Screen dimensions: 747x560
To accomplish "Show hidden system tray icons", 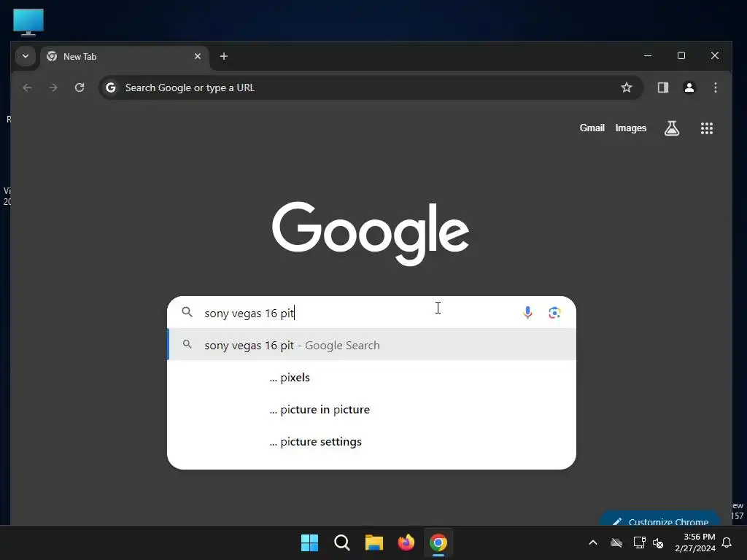I will (593, 542).
